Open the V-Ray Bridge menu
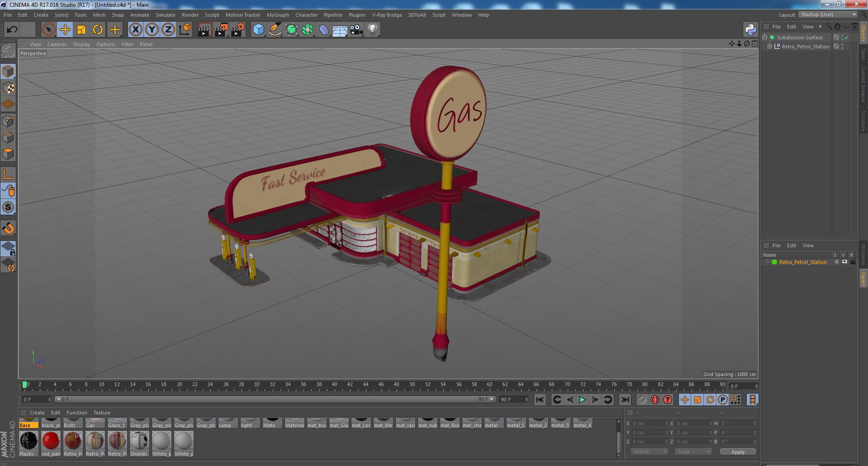 tap(387, 15)
